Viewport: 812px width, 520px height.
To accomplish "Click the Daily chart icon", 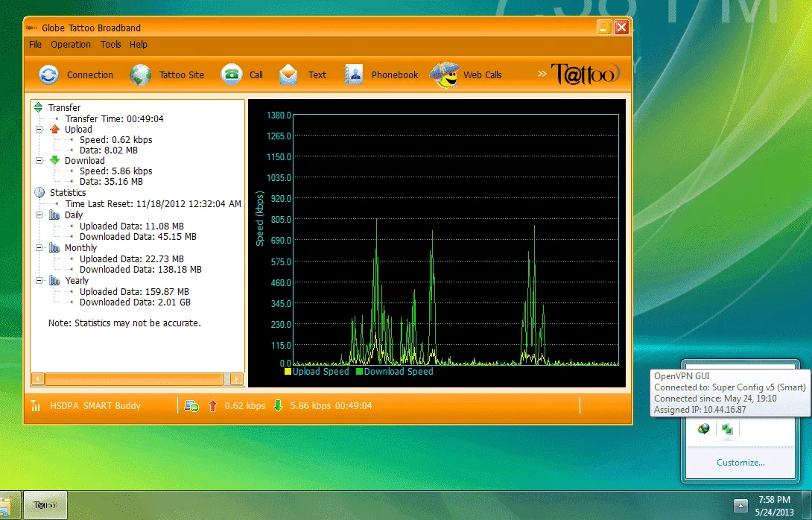I will tap(54, 215).
